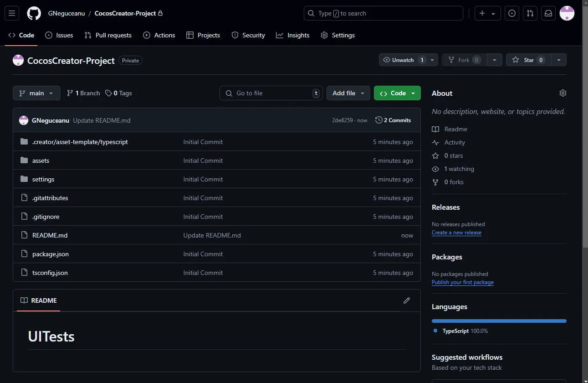Open the Insights tab
Image resolution: width=588 pixels, height=383 pixels.
coord(292,35)
